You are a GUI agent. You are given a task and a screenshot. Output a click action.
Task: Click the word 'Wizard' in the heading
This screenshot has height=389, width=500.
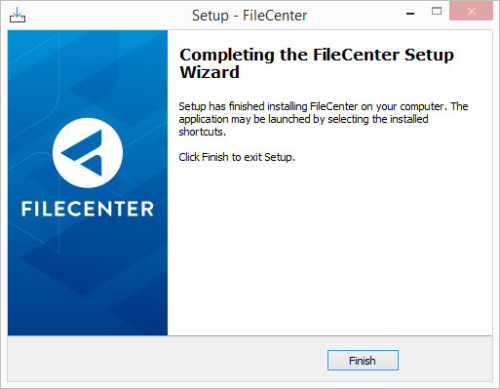point(209,72)
